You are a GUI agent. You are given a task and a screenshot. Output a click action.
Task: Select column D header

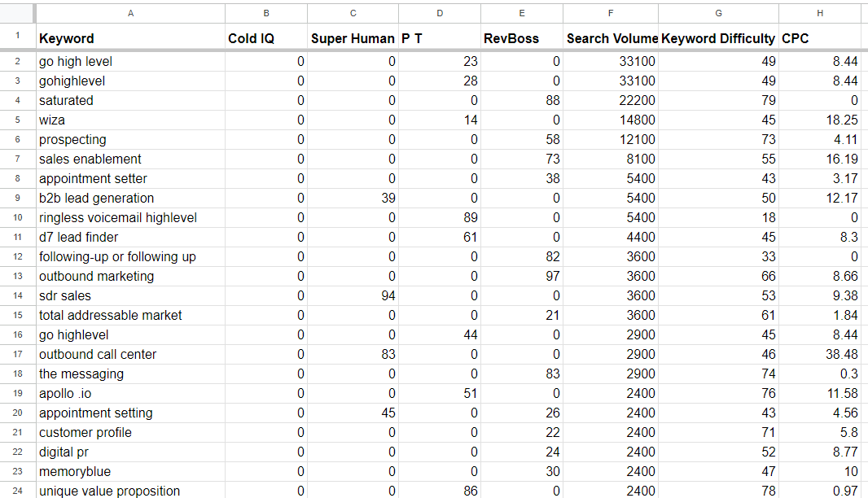point(440,13)
